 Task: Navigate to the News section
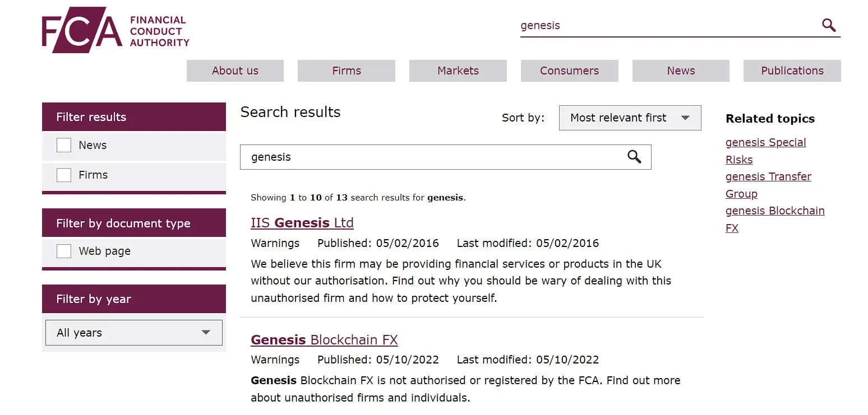(x=680, y=71)
